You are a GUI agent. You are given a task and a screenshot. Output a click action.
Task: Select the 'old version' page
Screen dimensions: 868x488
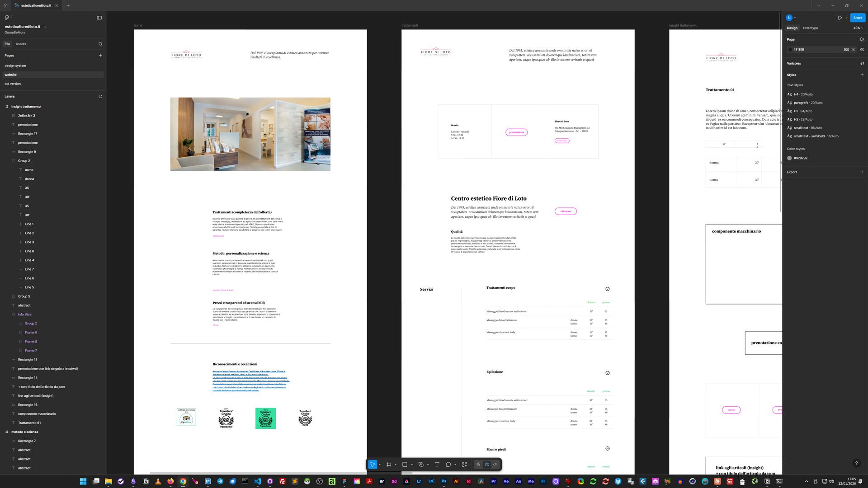pos(13,84)
